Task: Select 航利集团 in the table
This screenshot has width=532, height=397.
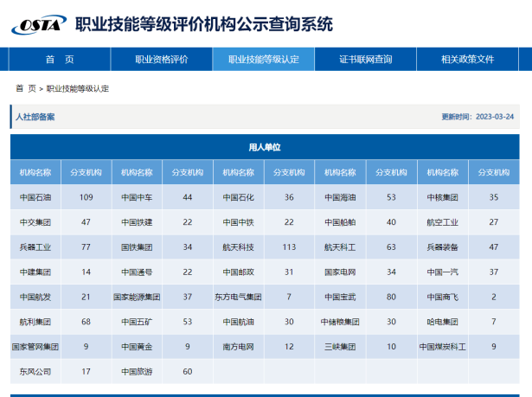Action: click(x=35, y=322)
